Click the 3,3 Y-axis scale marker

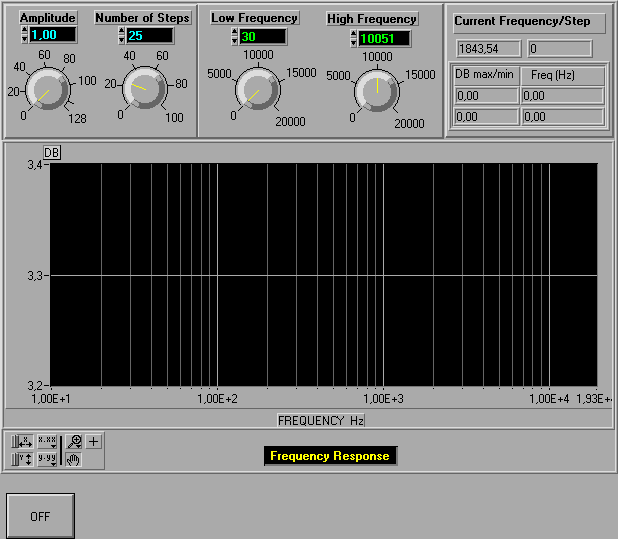(x=35, y=276)
